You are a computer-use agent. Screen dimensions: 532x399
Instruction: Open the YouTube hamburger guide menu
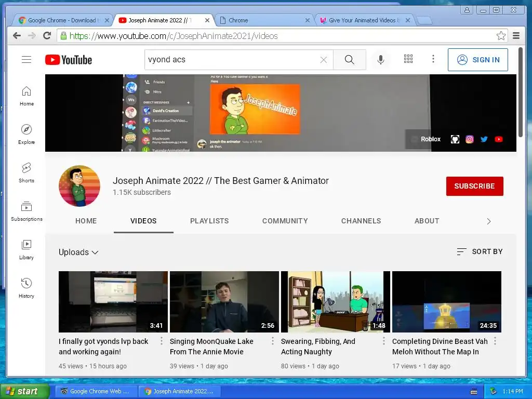26,60
